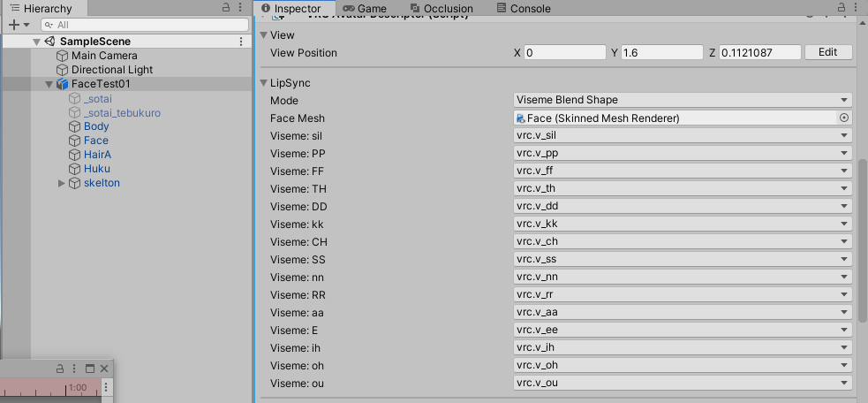Screen dimensions: 868x403
Task: Click the Face object cube icon
Action: tap(75, 141)
